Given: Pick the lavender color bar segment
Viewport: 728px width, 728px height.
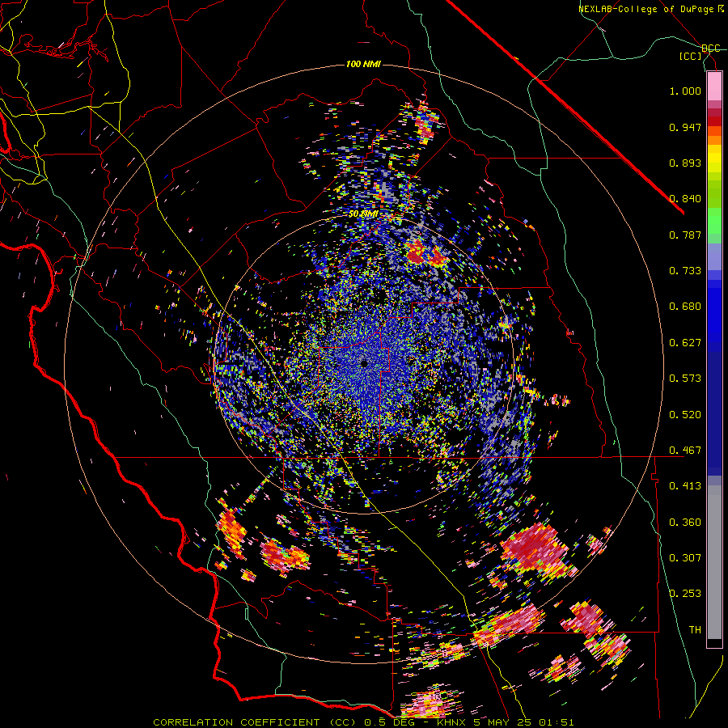Looking at the screenshot, I should coord(714,256).
